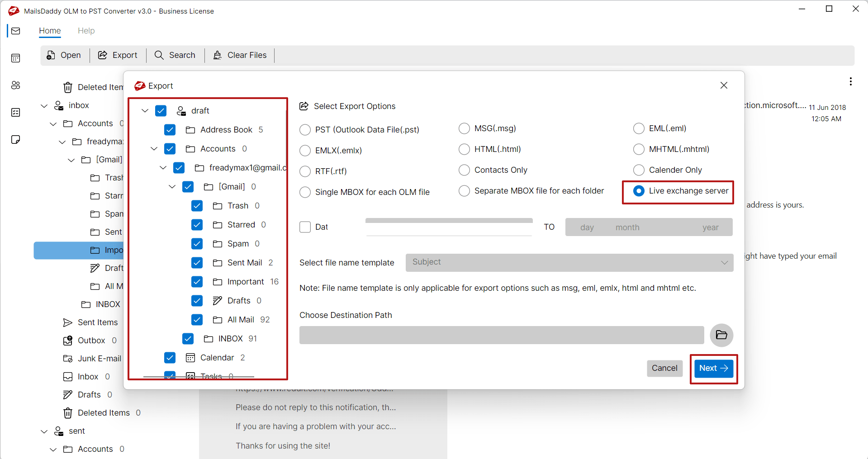Collapse the sent account in main tree
Viewport: 868px width, 459px height.
point(44,431)
